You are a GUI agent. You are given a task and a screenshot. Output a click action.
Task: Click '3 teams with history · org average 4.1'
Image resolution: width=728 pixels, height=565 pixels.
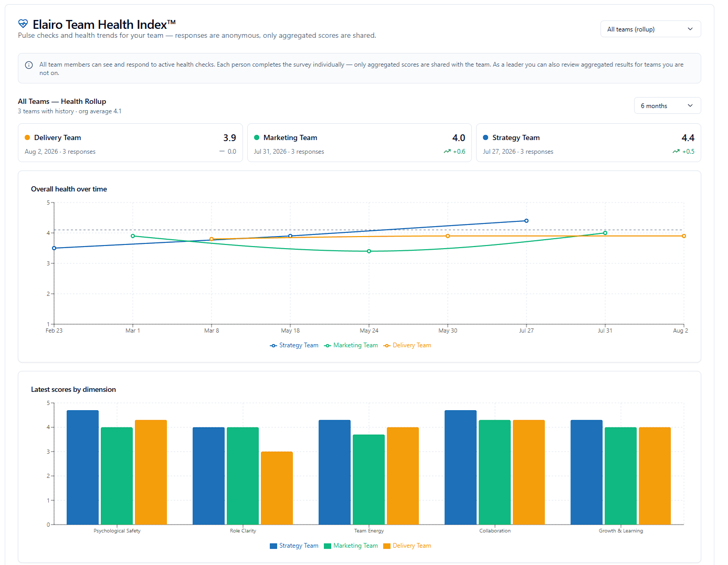[x=70, y=111]
